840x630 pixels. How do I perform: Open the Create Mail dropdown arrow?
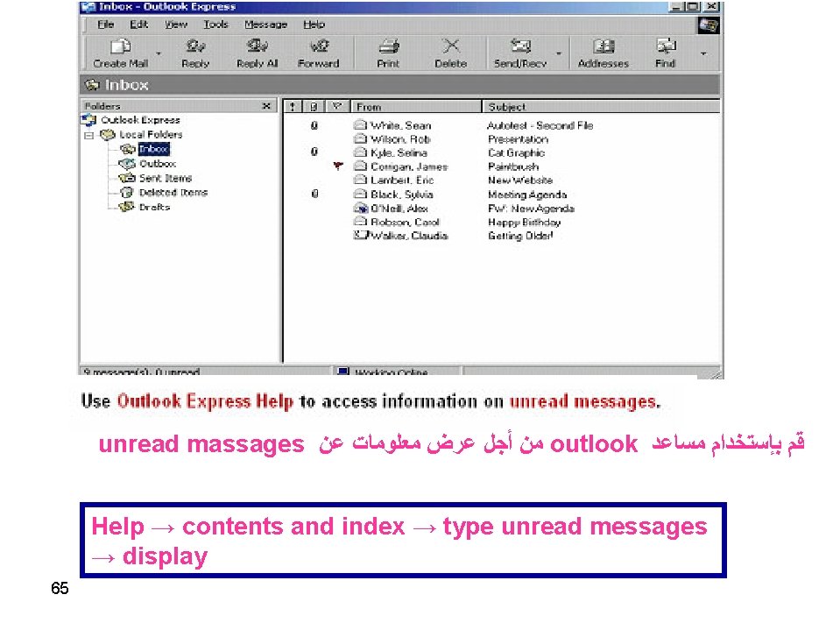tap(159, 53)
